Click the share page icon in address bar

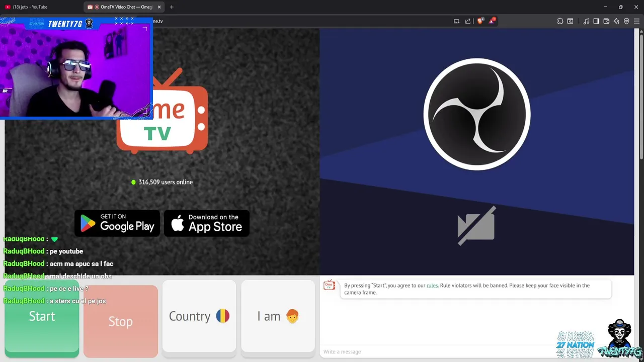point(468,21)
